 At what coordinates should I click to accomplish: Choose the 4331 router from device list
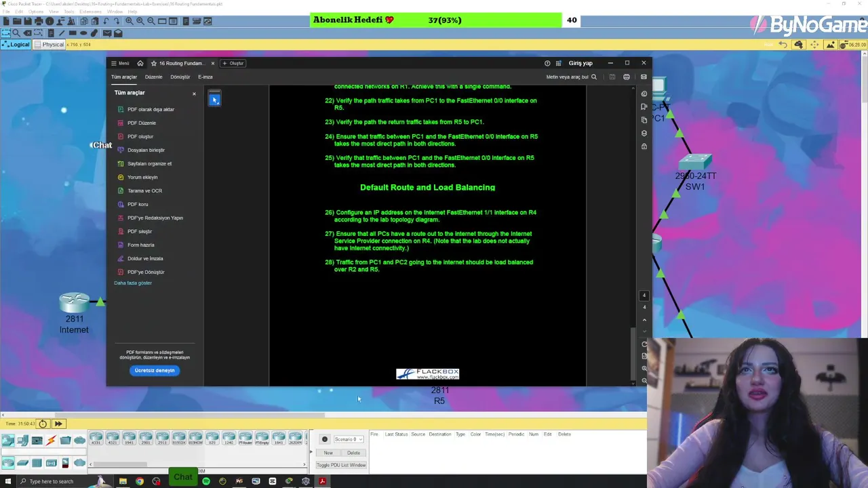click(x=96, y=439)
